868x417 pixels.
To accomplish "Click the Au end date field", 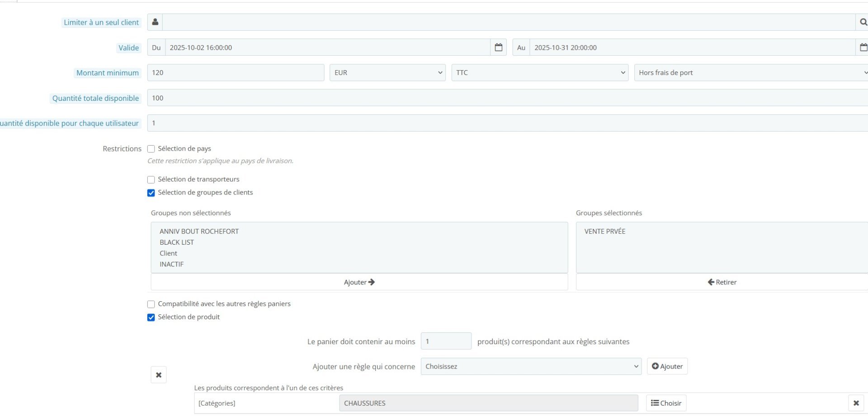I will click(693, 47).
